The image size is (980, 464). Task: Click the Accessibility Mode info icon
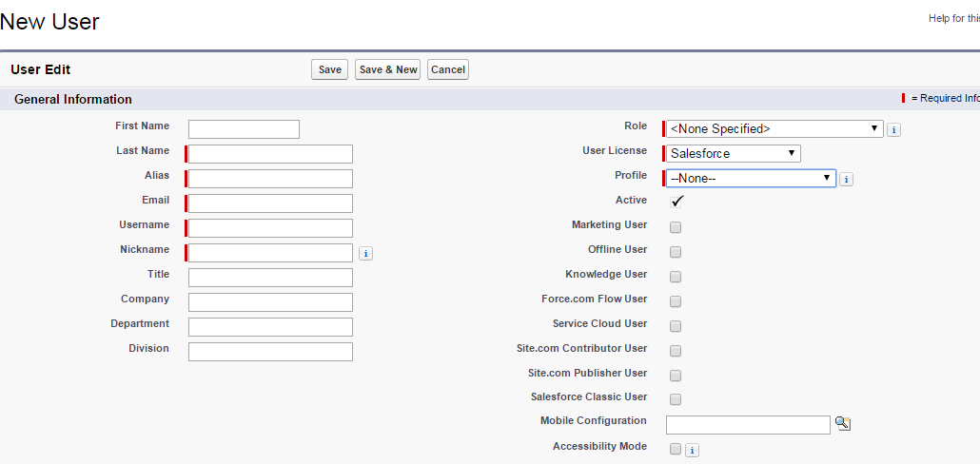(x=692, y=451)
